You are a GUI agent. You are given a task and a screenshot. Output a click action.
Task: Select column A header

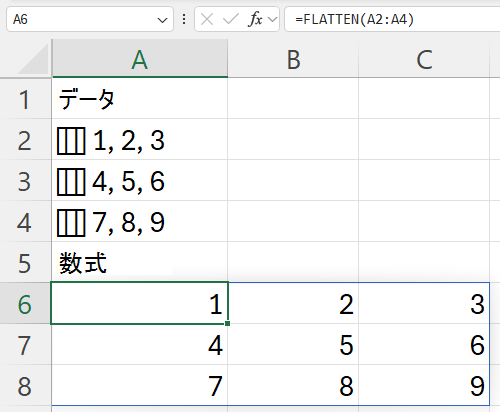140,59
